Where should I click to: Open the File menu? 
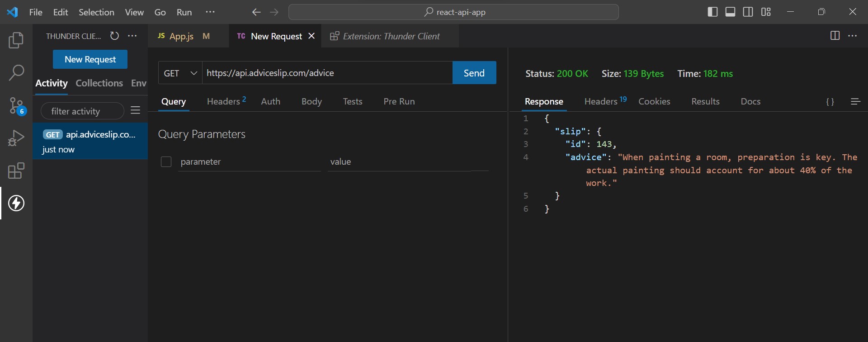click(x=36, y=12)
